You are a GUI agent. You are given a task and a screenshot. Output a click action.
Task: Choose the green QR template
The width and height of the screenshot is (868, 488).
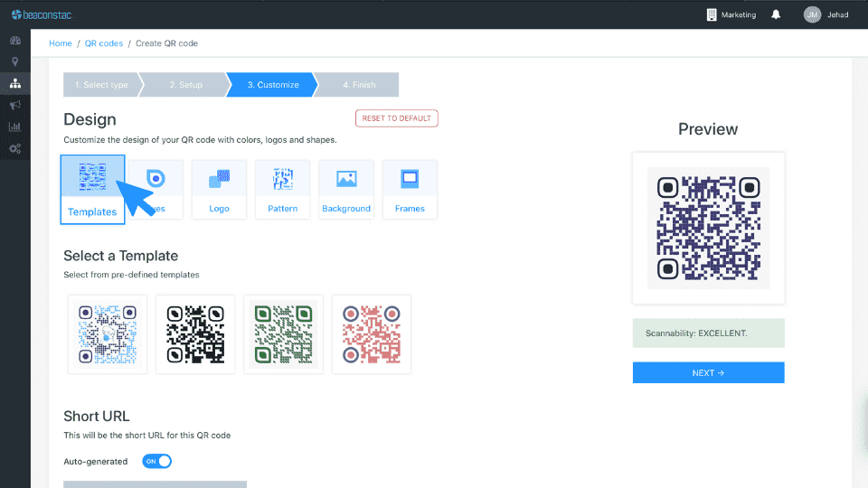click(x=283, y=334)
